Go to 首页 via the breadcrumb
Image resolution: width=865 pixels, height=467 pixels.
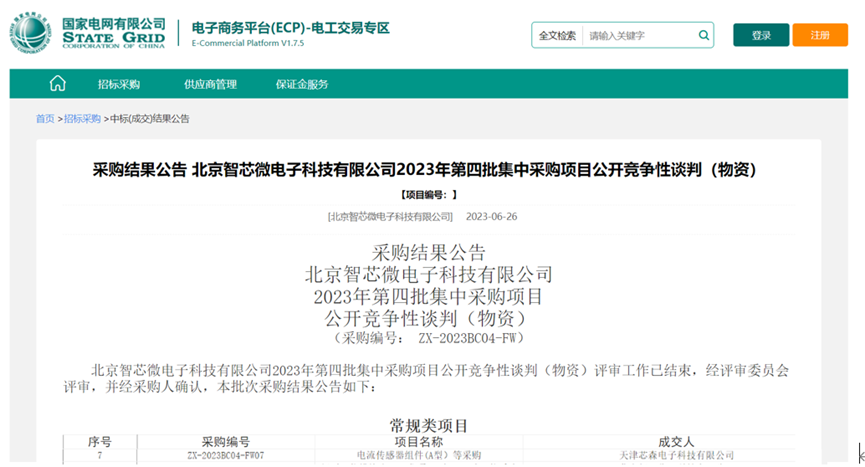[x=45, y=119]
